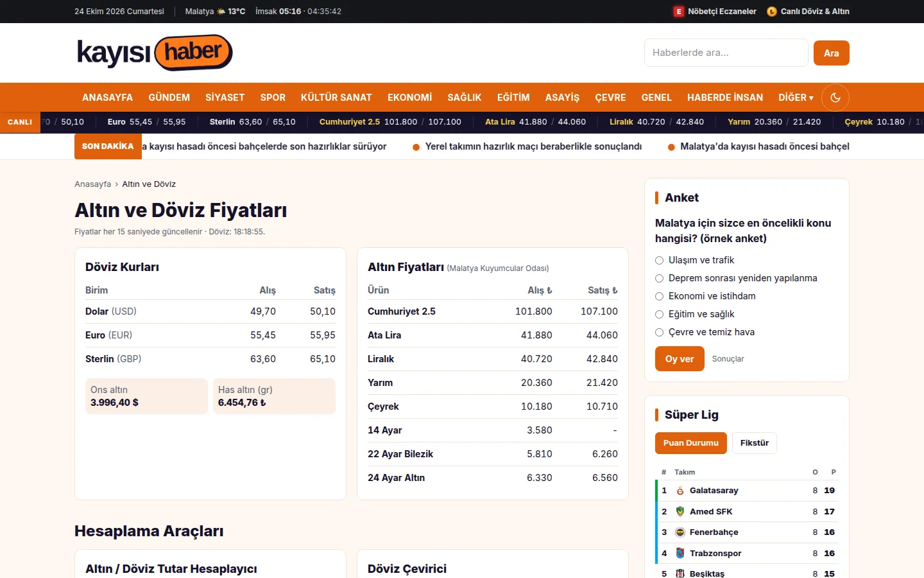Choose 'Eğitim ve sağlık' radio option

pyautogui.click(x=659, y=314)
